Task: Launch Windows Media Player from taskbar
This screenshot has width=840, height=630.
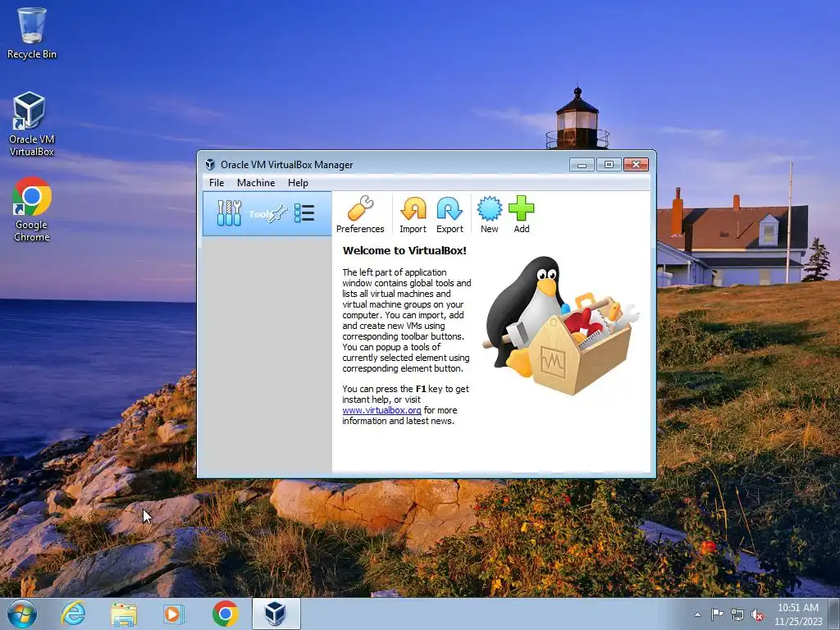Action: [x=173, y=614]
